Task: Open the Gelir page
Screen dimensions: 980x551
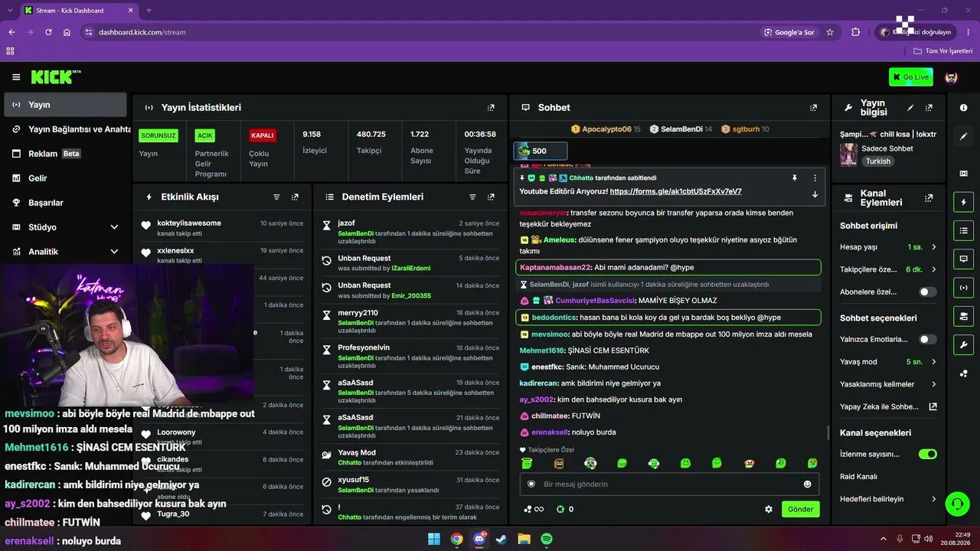Action: [65, 178]
